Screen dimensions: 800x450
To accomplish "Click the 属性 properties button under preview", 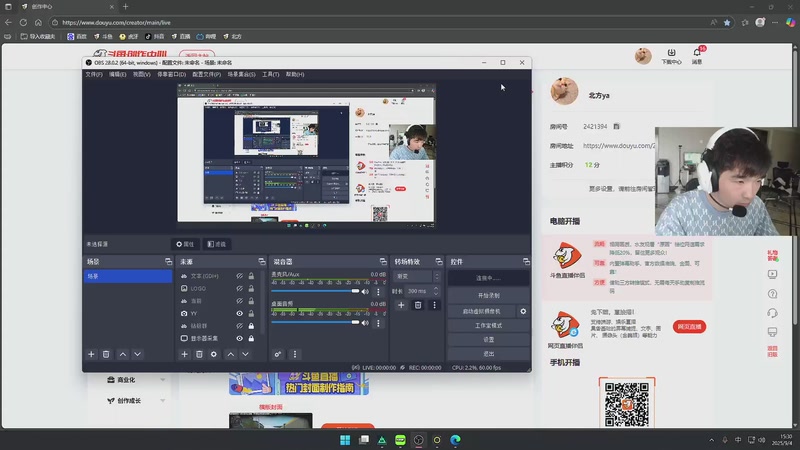I will [x=185, y=244].
